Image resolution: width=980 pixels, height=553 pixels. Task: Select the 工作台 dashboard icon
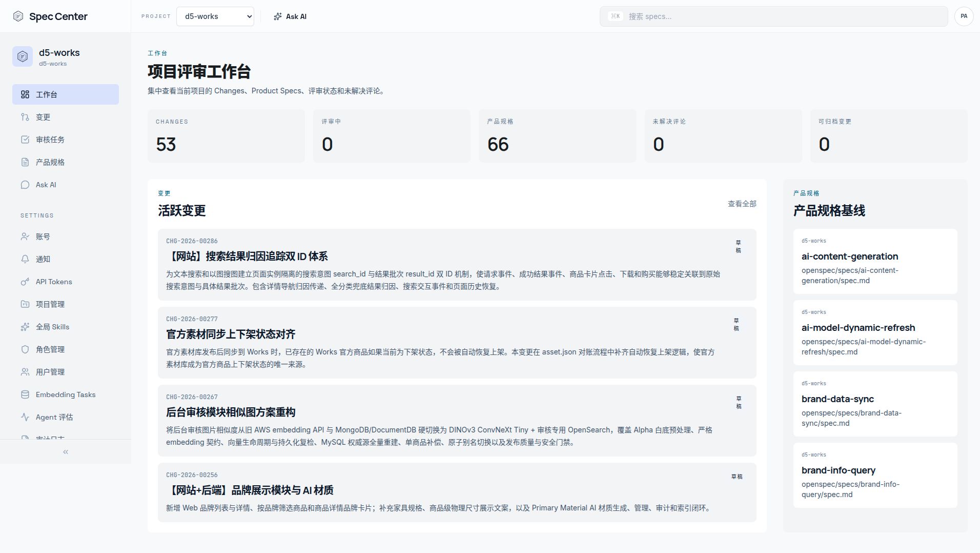(25, 94)
